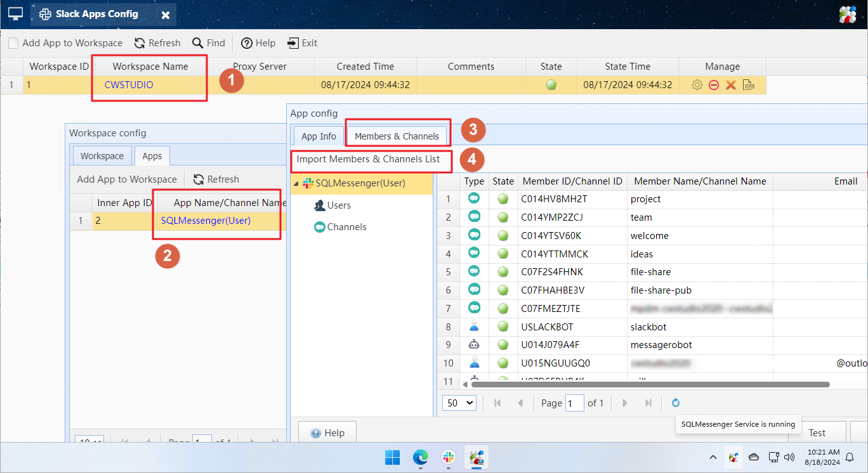Viewport: 868px width, 473px height.
Task: Click the Member ID/Channel ID column header
Action: 572,181
